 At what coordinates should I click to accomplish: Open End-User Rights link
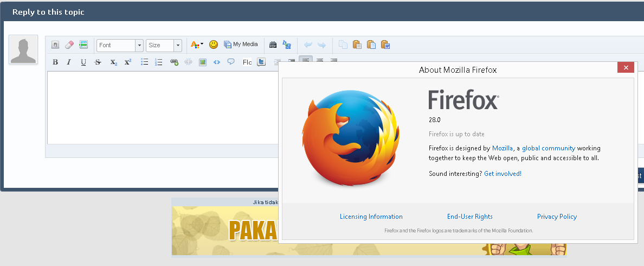[x=470, y=216]
